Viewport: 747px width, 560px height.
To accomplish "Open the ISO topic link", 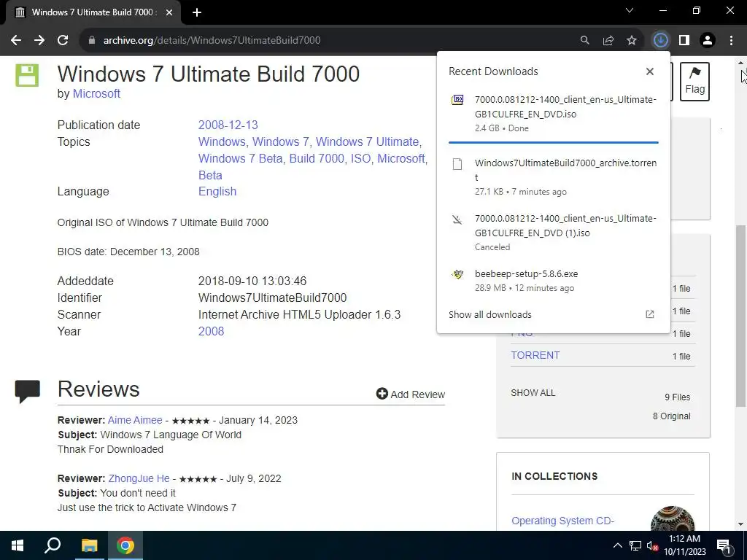I will pos(360,158).
